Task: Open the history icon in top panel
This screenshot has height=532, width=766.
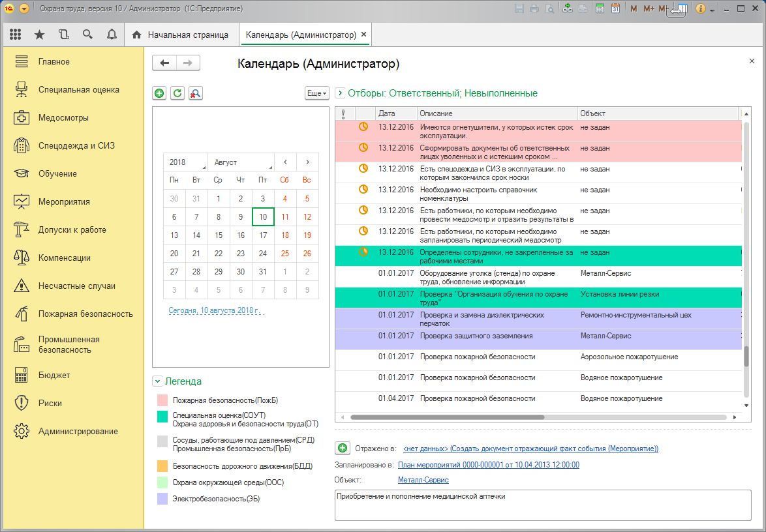Action: 63,35
